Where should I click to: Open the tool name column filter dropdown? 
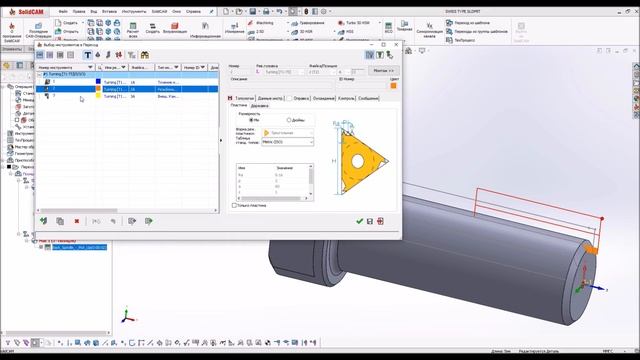[x=123, y=67]
